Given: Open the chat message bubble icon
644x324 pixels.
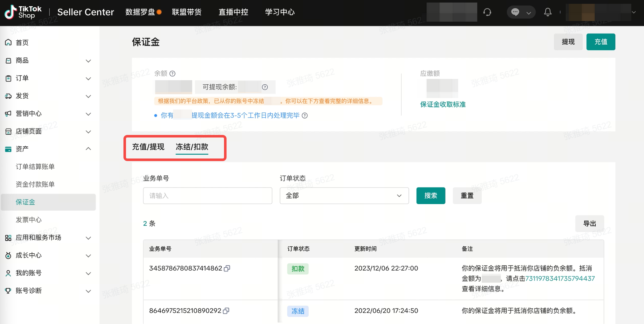Looking at the screenshot, I should (x=515, y=12).
